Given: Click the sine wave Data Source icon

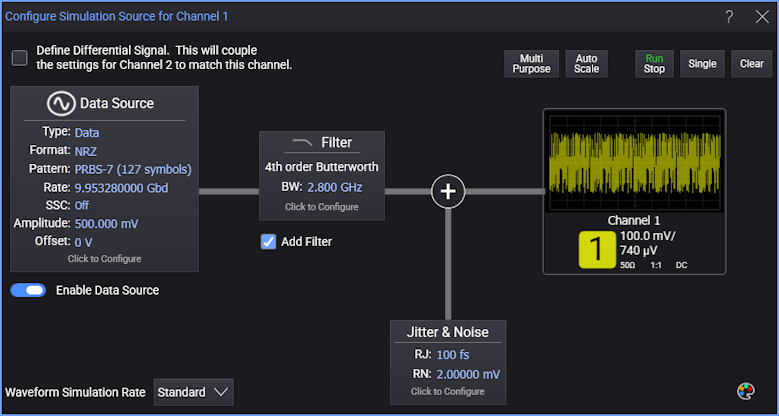Looking at the screenshot, I should pos(61,104).
